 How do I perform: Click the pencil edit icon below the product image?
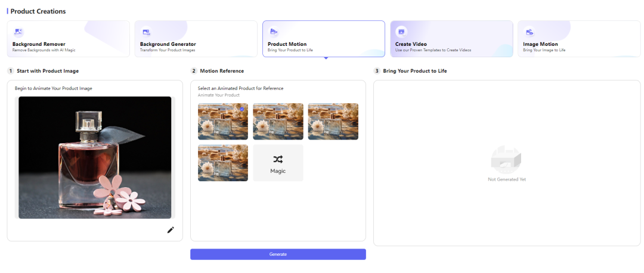pos(171,230)
